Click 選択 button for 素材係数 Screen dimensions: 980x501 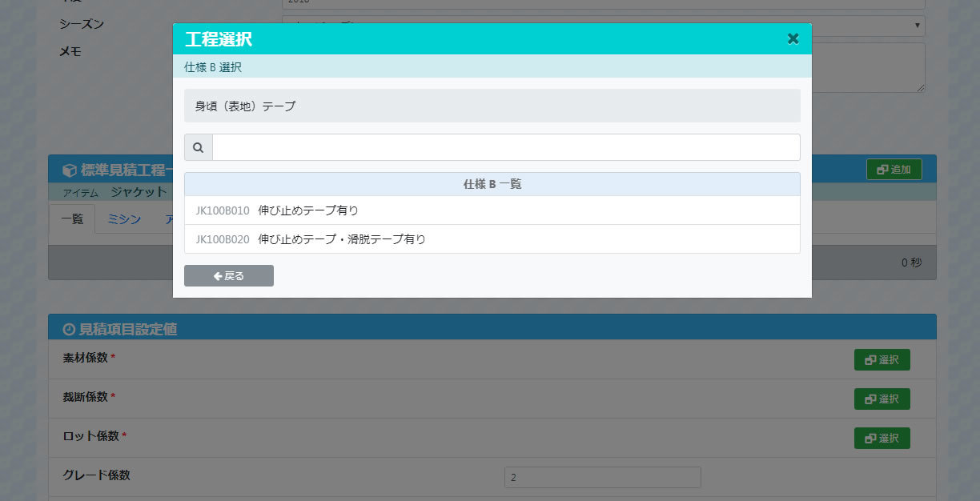(x=882, y=360)
